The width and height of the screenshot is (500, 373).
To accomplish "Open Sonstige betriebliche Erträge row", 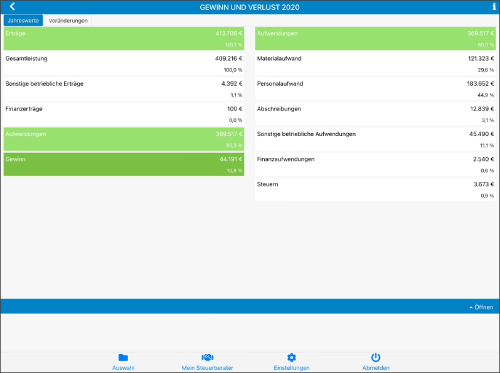I will [x=124, y=89].
